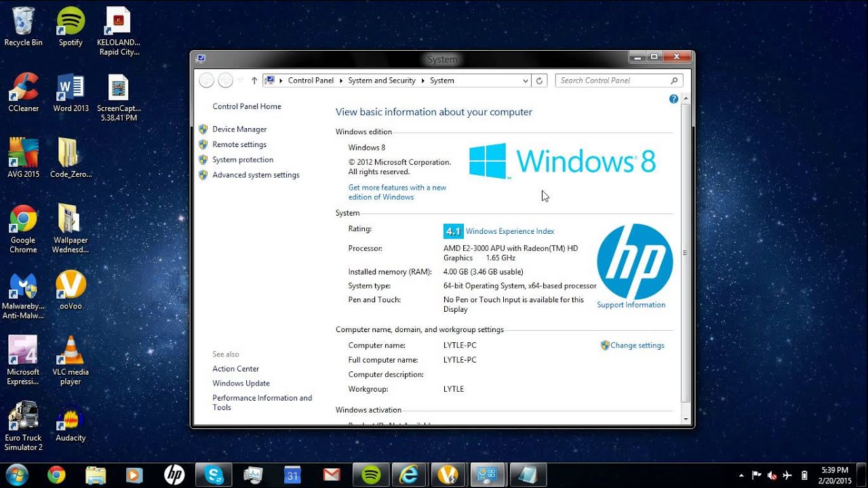Open the Recycle Bin desktop icon
The height and width of the screenshot is (488, 868).
[23, 27]
